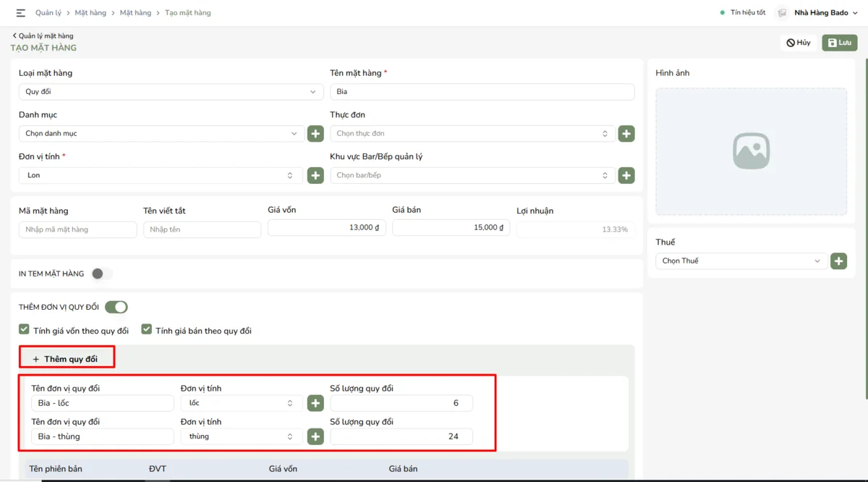Screen dimensions: 868x482
Task: Open the Chọn thực đơn dropdown
Action: click(472, 134)
